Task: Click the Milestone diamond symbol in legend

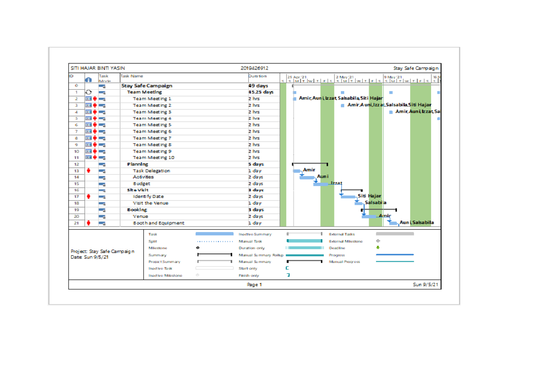Action: pyautogui.click(x=198, y=248)
